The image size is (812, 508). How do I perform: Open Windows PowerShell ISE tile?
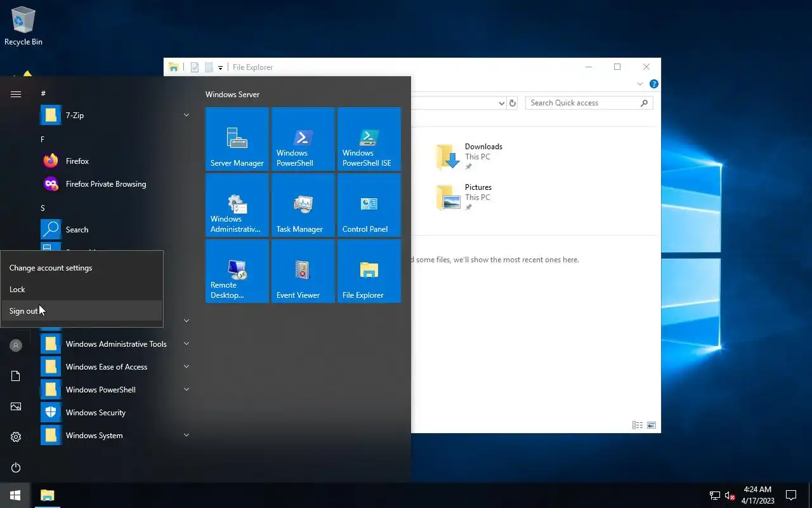tap(369, 139)
